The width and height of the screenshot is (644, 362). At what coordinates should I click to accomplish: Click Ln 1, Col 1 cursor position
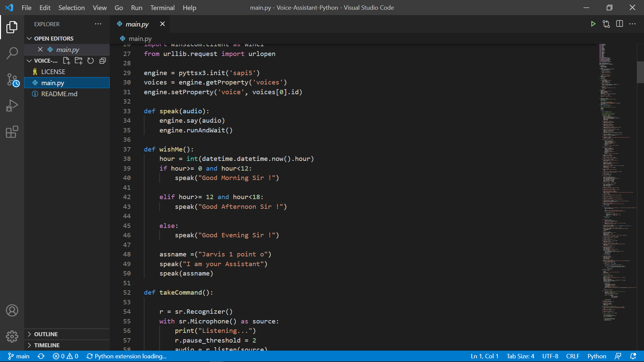point(484,356)
